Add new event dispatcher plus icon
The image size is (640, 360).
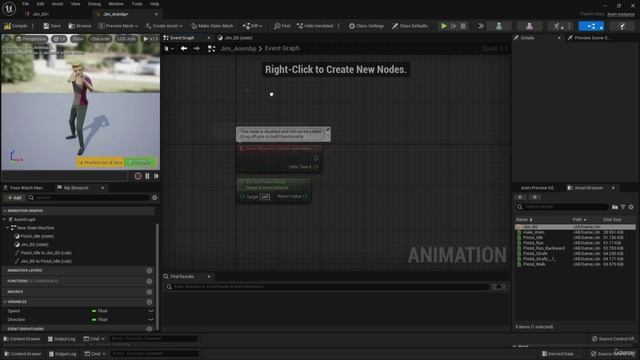(x=149, y=329)
